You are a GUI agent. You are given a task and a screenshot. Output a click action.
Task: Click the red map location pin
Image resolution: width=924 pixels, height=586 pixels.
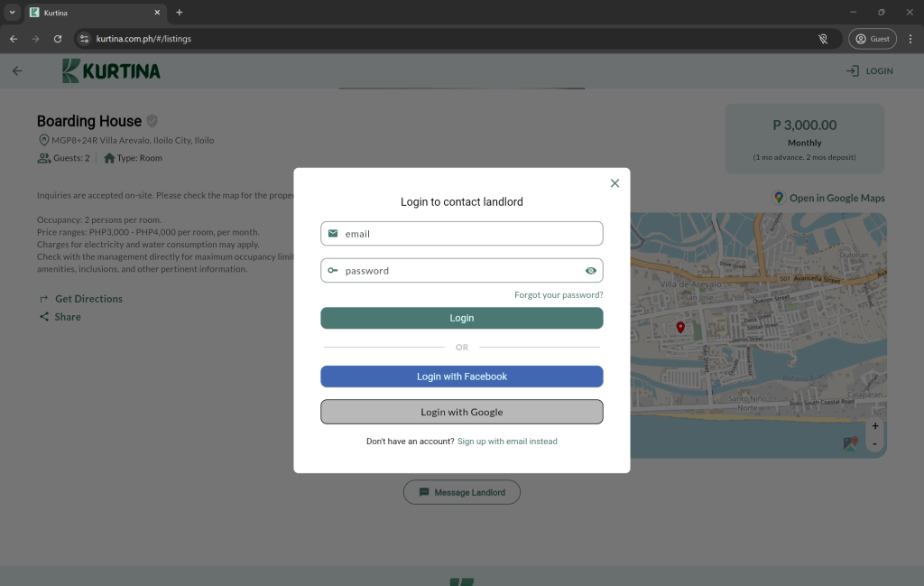[680, 327]
